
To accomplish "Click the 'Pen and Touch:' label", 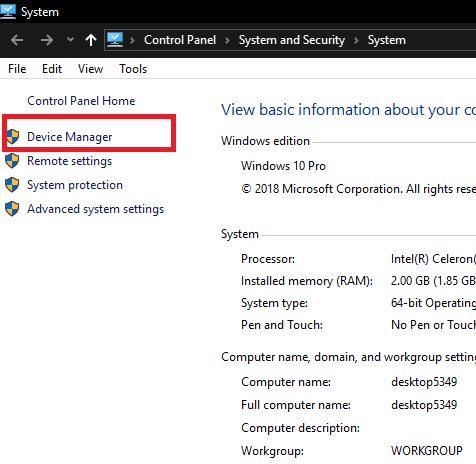I will pos(282,325).
